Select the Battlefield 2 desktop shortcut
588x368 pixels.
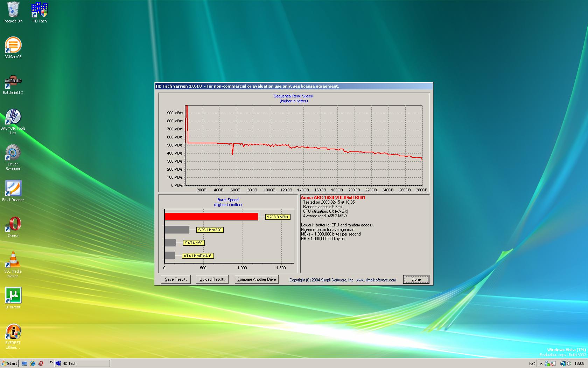(x=13, y=84)
